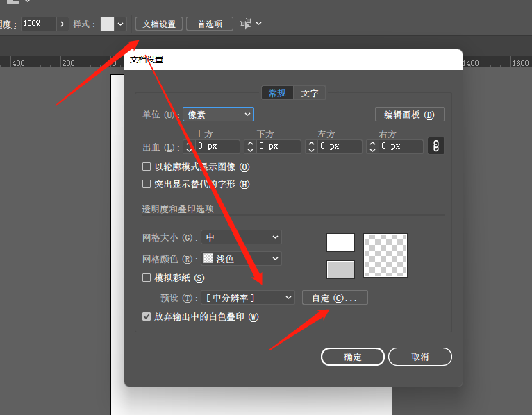Open the 网格颜色 dropdown (浅色)
This screenshot has width=532, height=415.
click(x=241, y=259)
